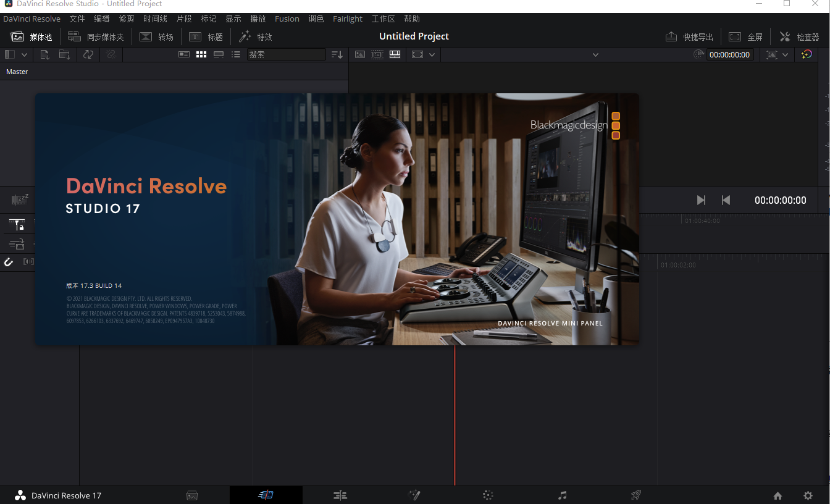Click the timeline options list icon
Image resolution: width=830 pixels, height=504 pixels.
(x=17, y=245)
